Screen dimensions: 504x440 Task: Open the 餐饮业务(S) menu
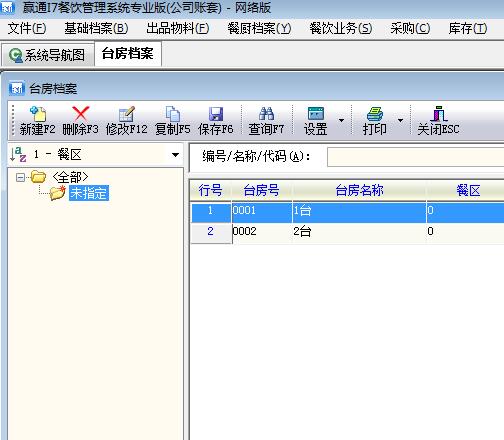coord(340,28)
